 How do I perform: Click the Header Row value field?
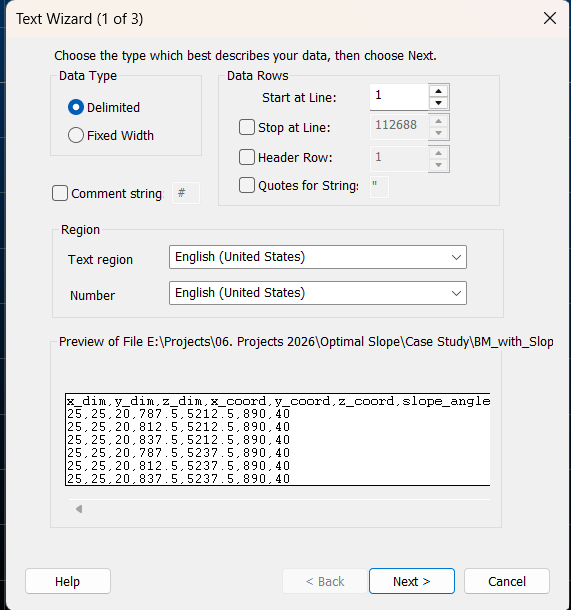point(399,159)
